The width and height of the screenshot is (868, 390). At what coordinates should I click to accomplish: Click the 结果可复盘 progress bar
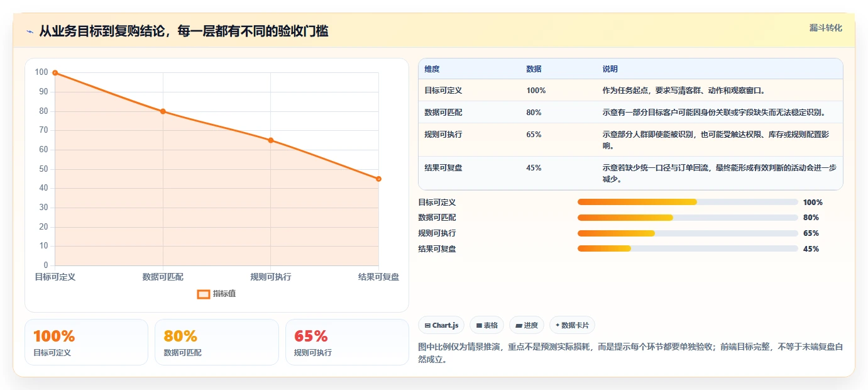[x=688, y=248]
